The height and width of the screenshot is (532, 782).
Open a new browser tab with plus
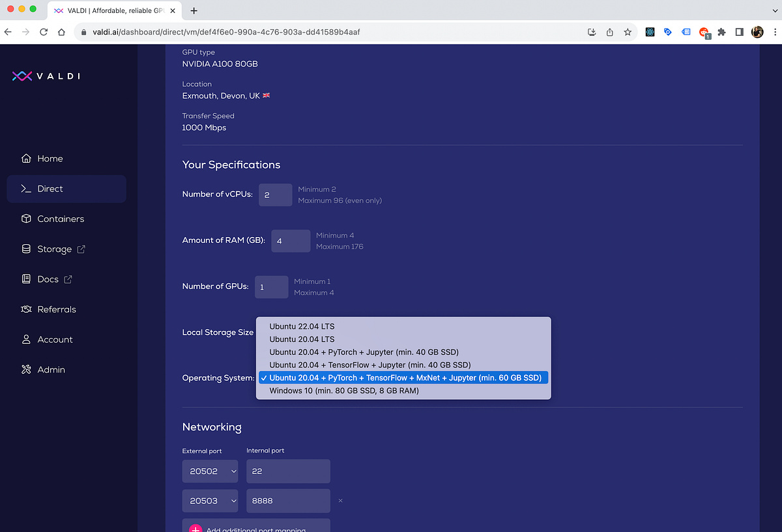click(x=194, y=10)
